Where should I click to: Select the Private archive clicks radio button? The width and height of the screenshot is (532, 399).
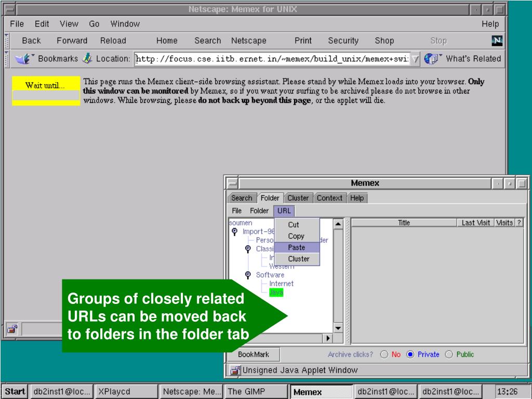410,354
